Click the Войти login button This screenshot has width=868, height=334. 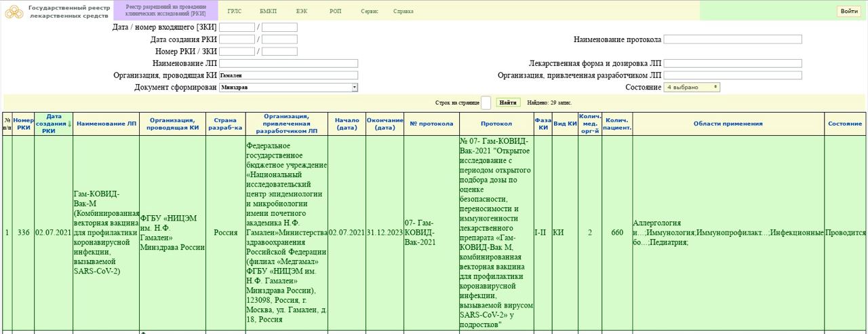coord(849,11)
